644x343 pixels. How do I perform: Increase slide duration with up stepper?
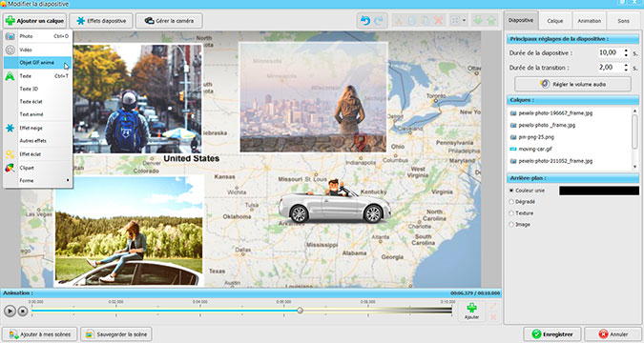point(626,50)
